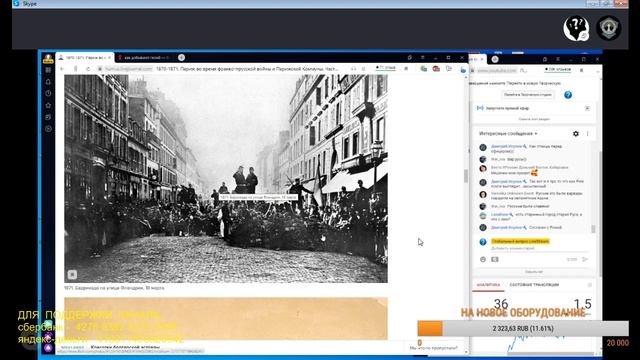Image resolution: width=640 pixels, height=360 pixels.
Task: Click the question-mark head avatar in Skype
Action: [x=576, y=28]
